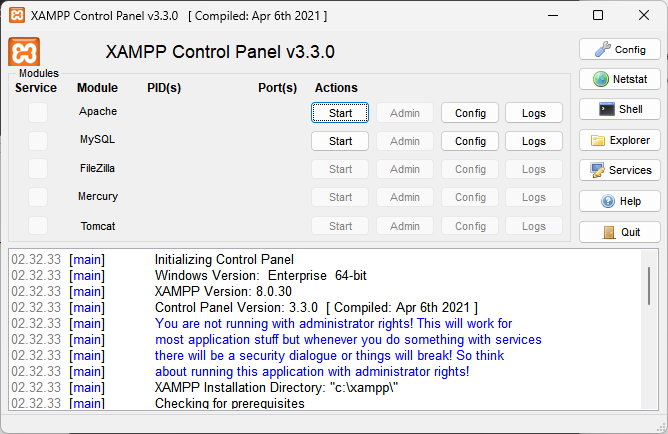
Task: Start the MySQL module
Action: tap(340, 141)
